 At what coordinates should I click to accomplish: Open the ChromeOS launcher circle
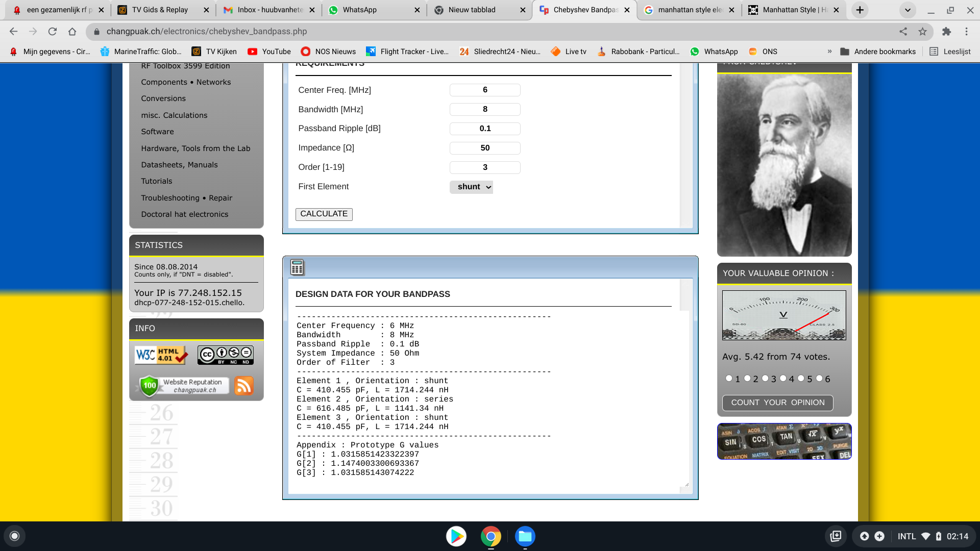[x=14, y=536]
